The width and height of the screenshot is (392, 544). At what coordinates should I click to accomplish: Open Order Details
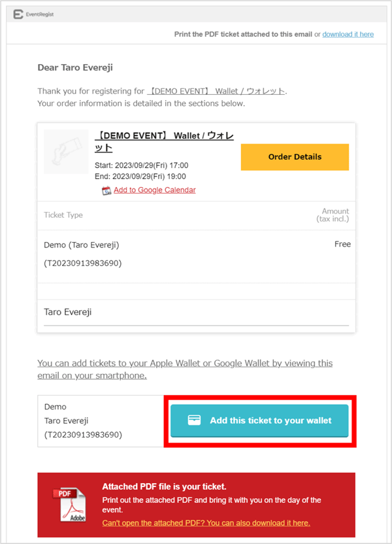pyautogui.click(x=295, y=157)
